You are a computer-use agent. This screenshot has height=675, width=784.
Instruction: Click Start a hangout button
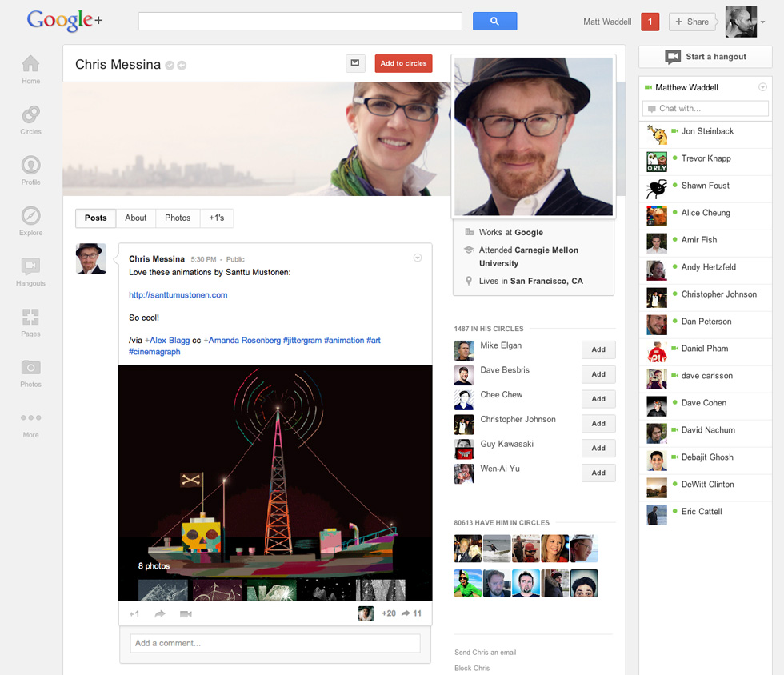(x=705, y=57)
